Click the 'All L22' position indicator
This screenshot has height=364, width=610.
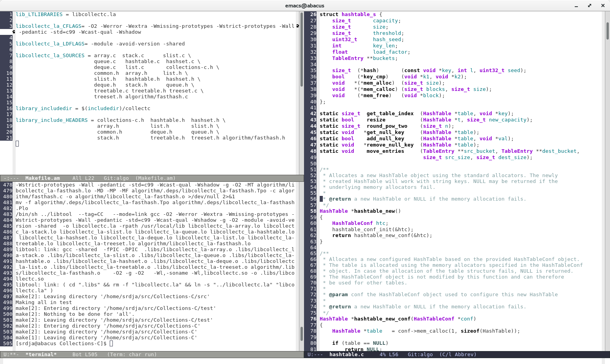[83, 178]
